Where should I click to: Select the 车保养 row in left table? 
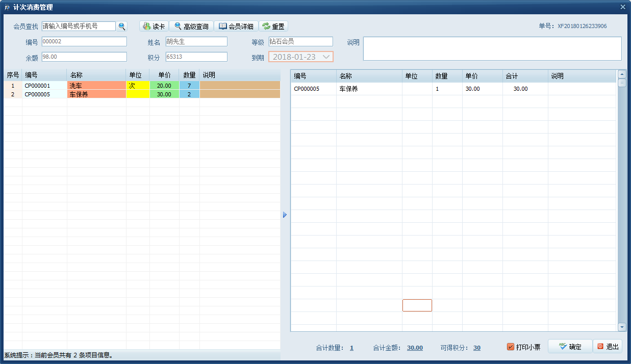[x=96, y=94]
